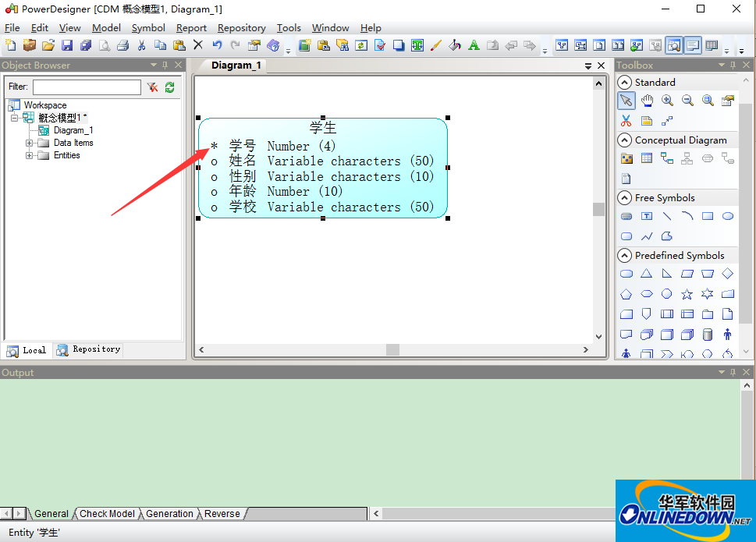Select the Pointer tool in Toolbox
This screenshot has height=542, width=756.
click(626, 101)
